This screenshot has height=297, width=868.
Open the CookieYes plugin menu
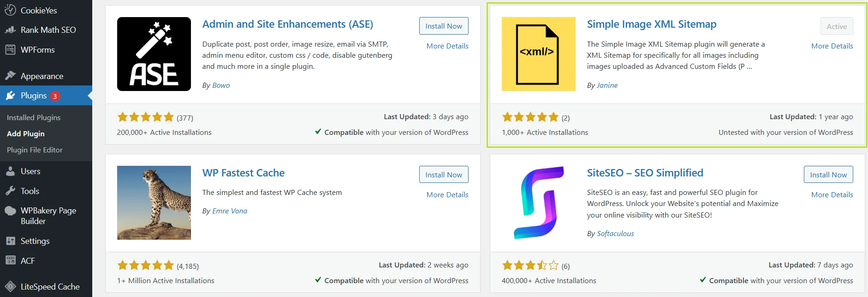click(38, 10)
